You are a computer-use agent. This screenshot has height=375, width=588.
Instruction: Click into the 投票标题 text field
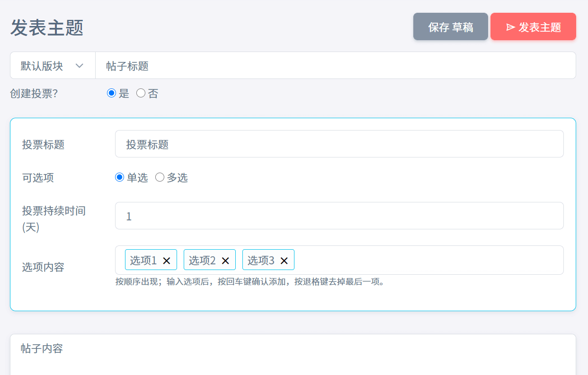coord(339,144)
